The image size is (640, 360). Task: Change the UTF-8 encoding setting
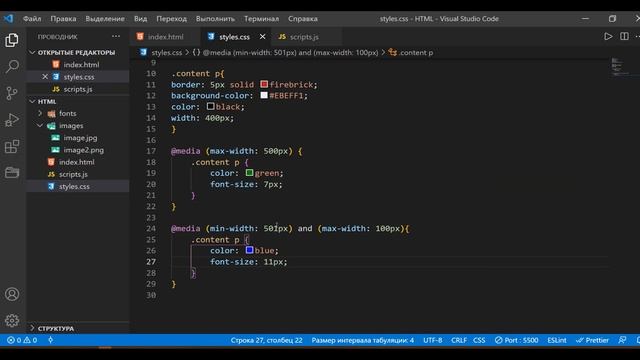(433, 340)
